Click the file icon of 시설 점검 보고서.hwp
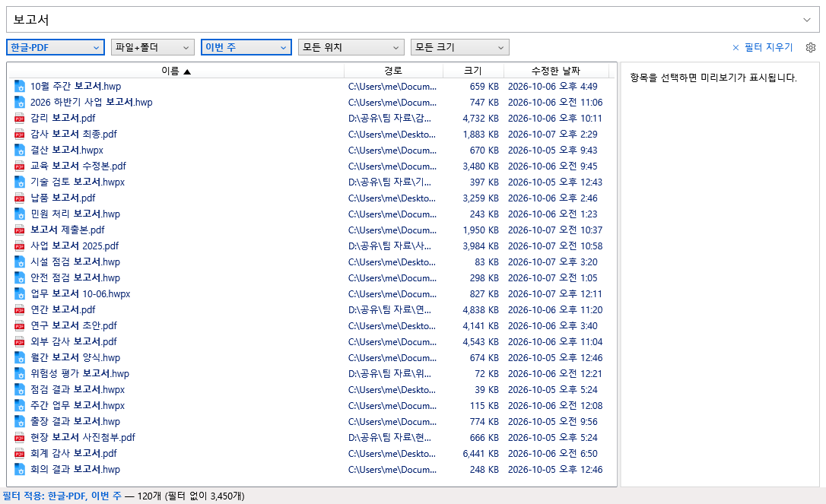Viewport: 826px width, 504px height. (20, 262)
